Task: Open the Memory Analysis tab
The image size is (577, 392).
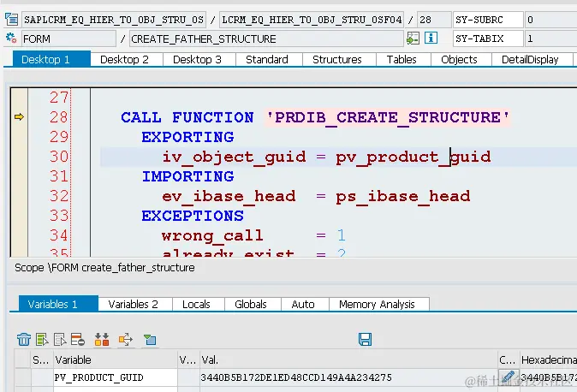Action: click(378, 304)
